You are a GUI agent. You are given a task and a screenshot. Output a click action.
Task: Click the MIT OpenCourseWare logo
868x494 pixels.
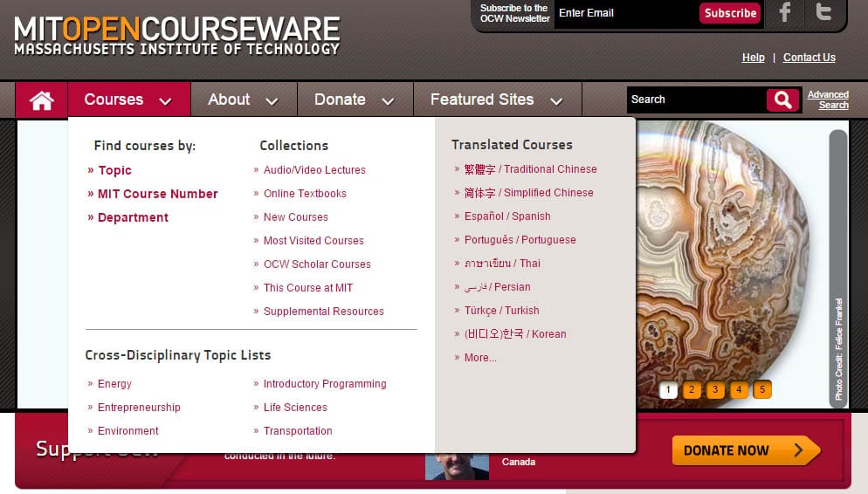point(176,36)
